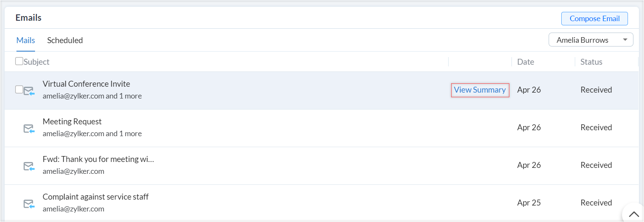The height and width of the screenshot is (222, 644).
Task: Click the scroll-to-top arrow icon
Action: 633,214
